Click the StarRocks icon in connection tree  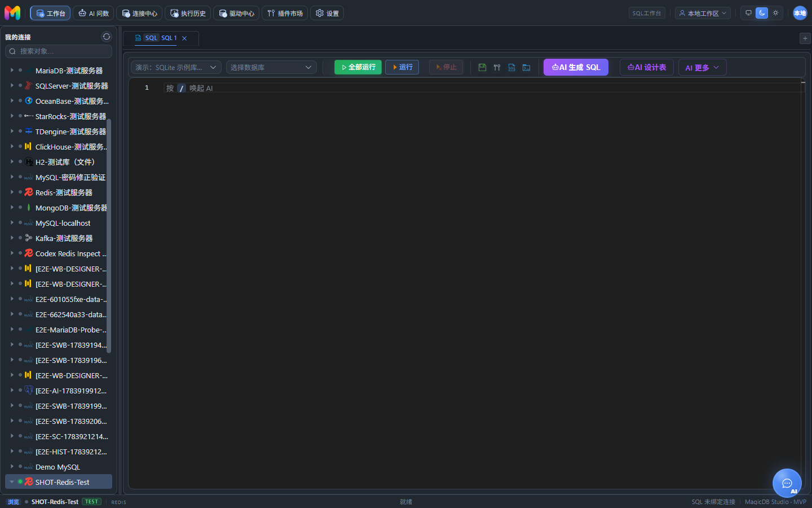click(29, 116)
